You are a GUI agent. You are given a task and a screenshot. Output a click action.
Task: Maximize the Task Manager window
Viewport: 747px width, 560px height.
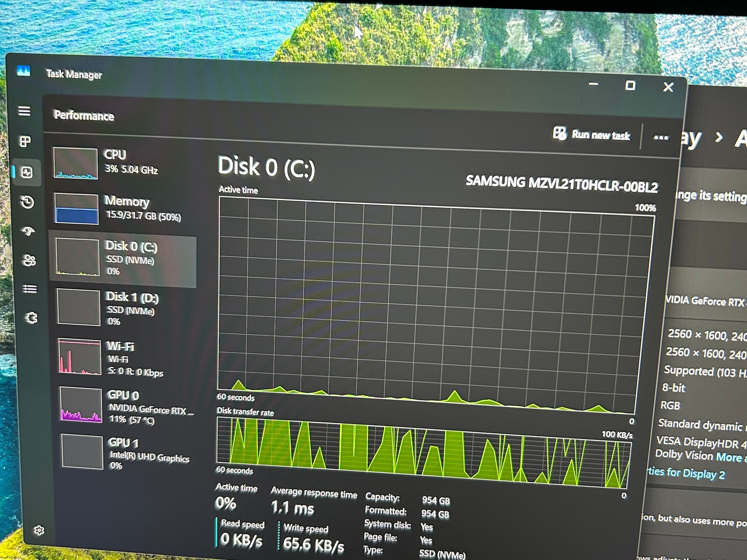pos(630,86)
